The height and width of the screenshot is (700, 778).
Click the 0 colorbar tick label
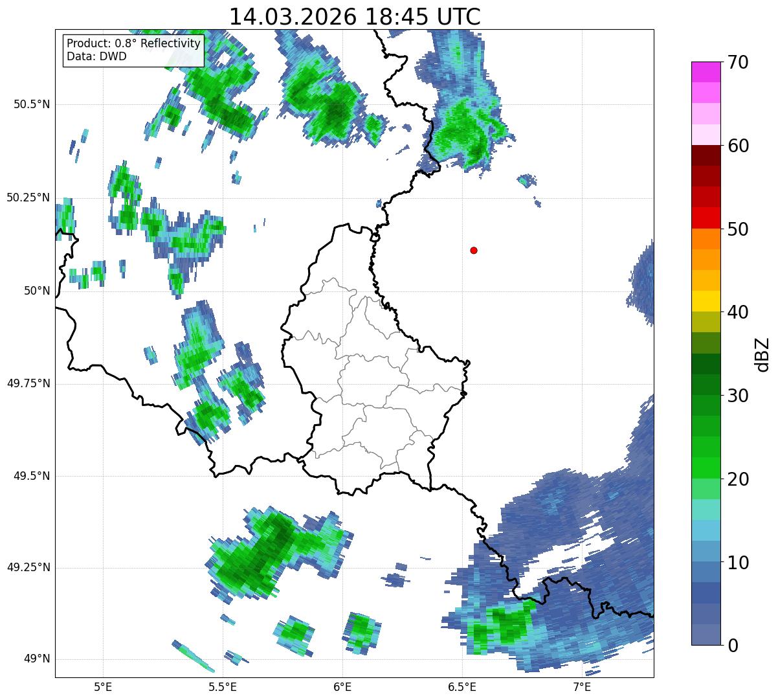click(733, 645)
